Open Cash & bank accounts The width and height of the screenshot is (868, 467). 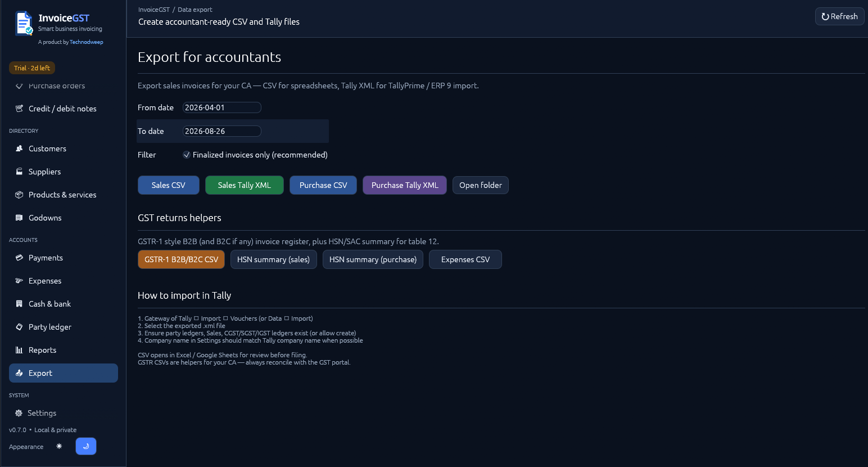pyautogui.click(x=64, y=304)
